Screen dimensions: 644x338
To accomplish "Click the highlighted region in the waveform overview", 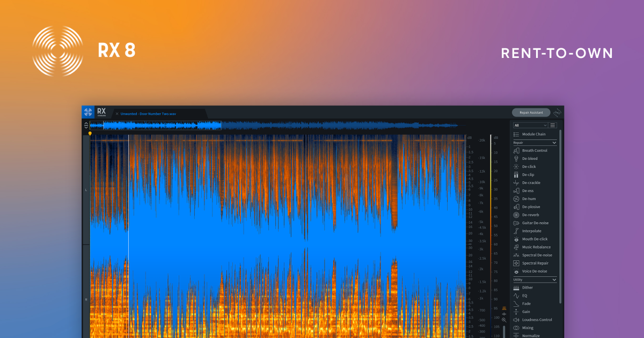I will (x=162, y=126).
